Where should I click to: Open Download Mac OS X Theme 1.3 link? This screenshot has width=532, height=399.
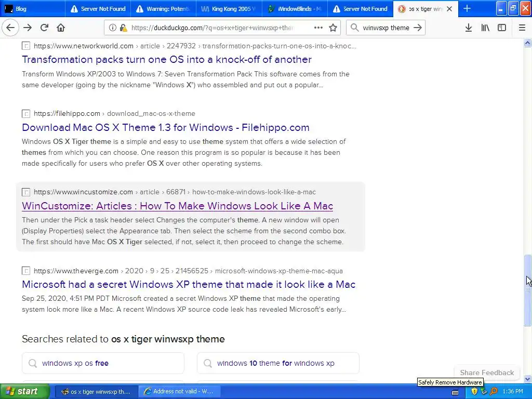click(x=166, y=128)
